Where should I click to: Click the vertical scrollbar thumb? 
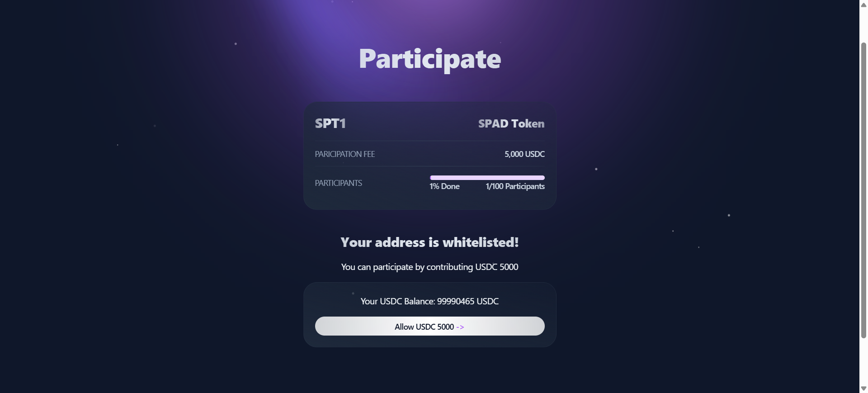tap(863, 190)
